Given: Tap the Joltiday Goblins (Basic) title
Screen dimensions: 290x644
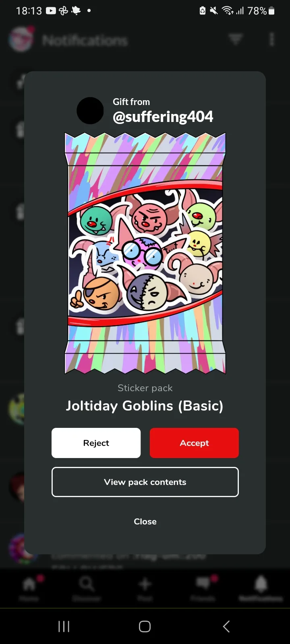Looking at the screenshot, I should [x=145, y=406].
